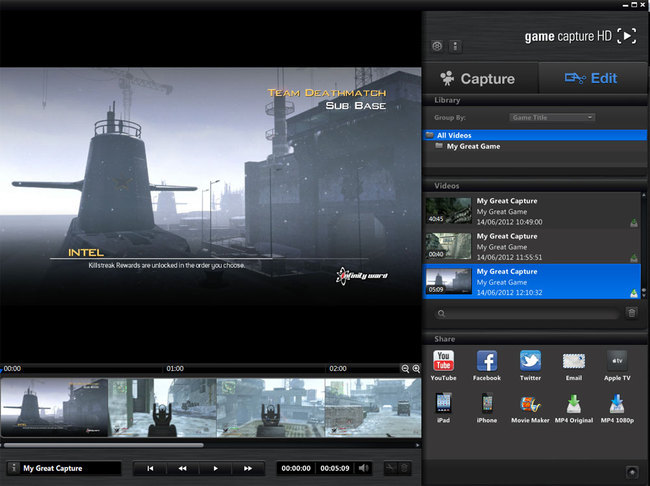The height and width of the screenshot is (486, 650).
Task: Export for iPad
Action: (443, 408)
